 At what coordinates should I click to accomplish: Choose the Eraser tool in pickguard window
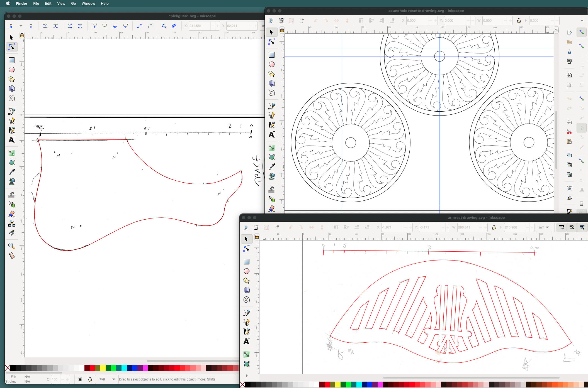pos(11,214)
